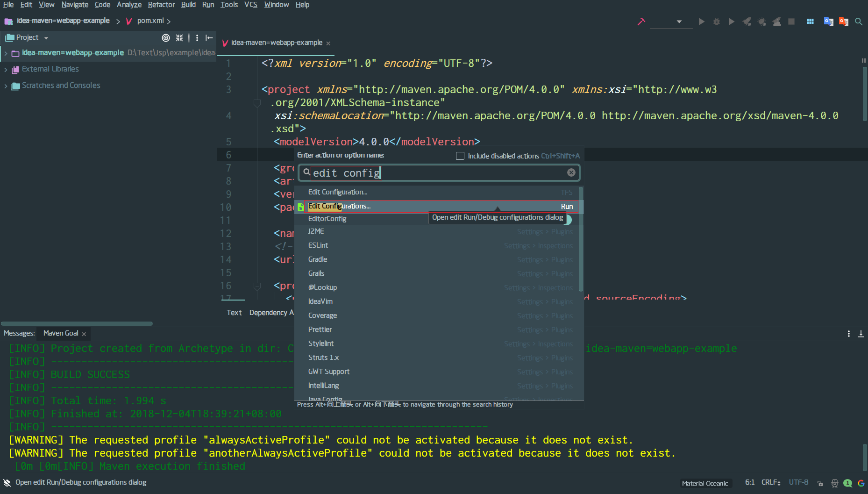The image size is (868, 494).
Task: Open the Tools menu
Action: click(229, 5)
